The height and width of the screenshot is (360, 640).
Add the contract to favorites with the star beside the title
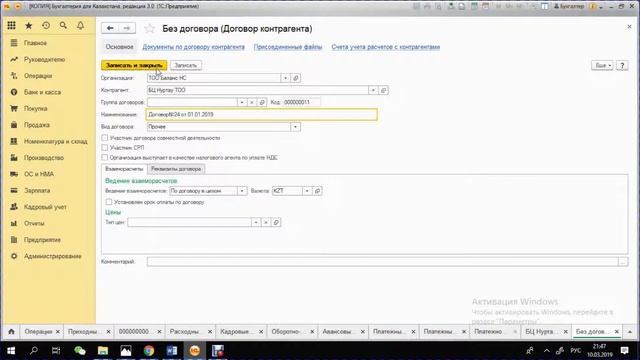149,29
